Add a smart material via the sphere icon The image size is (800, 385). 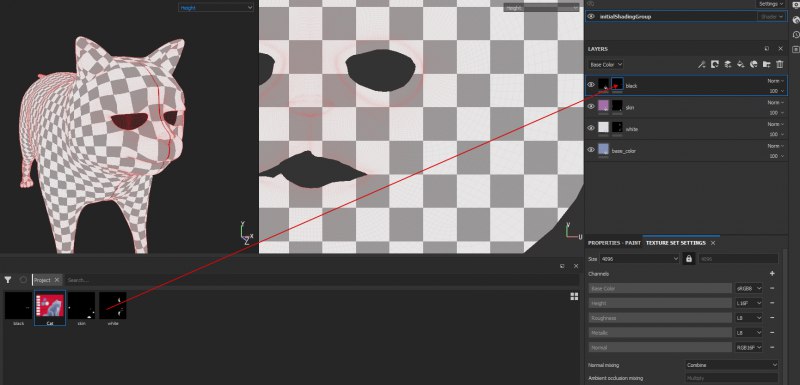click(753, 64)
